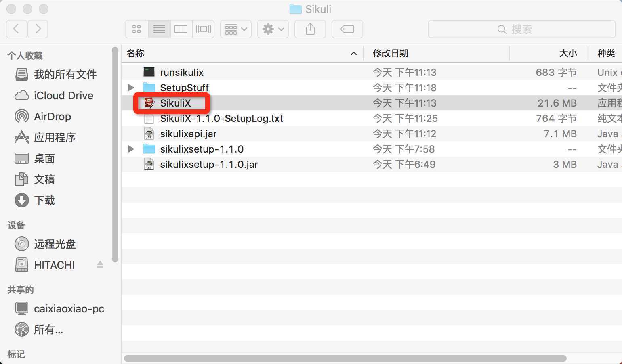The image size is (622, 364).
Task: Click the sikulixsetup-1.1.0.jar file name
Action: pyautogui.click(x=209, y=164)
